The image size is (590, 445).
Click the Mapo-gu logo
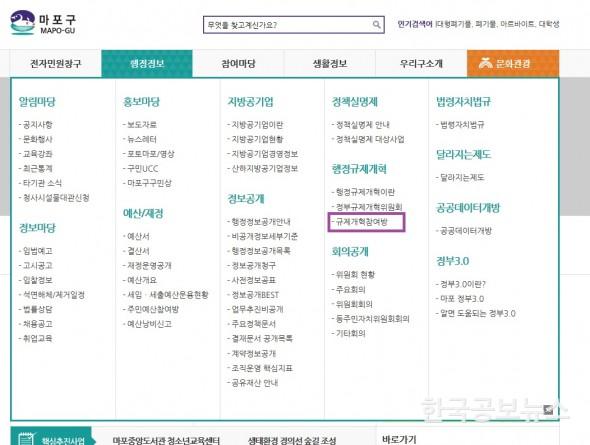pos(44,23)
